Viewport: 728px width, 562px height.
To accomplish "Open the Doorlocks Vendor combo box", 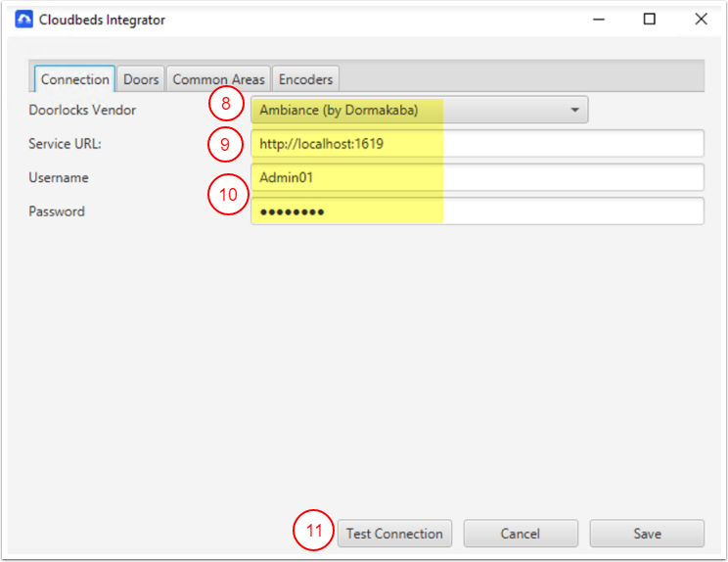I will point(419,111).
